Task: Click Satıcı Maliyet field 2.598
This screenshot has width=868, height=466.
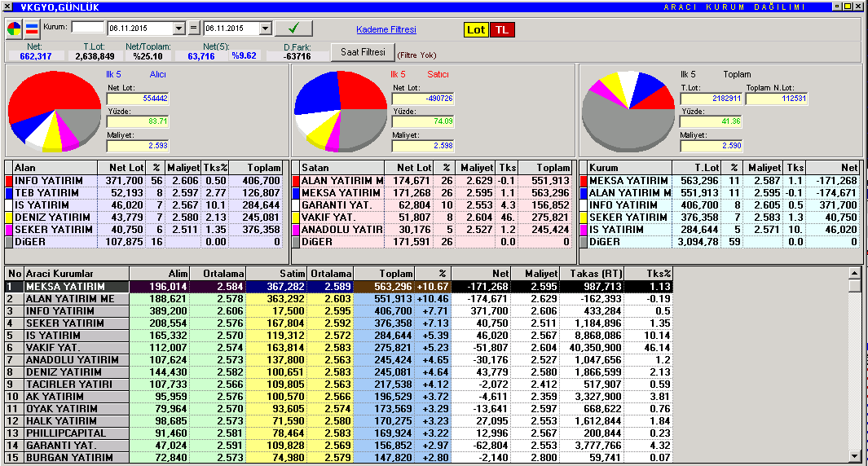Action: [423, 146]
